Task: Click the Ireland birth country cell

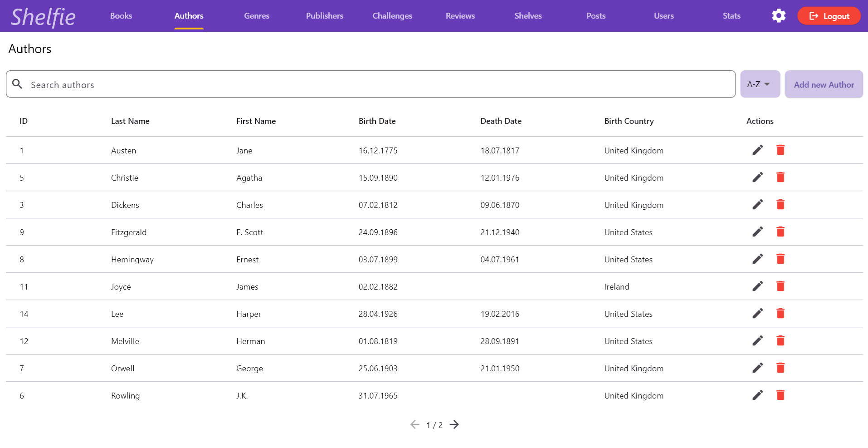Action: pyautogui.click(x=616, y=287)
